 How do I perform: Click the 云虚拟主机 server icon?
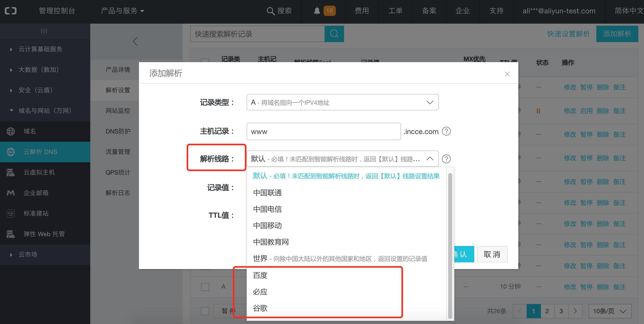click(x=11, y=172)
